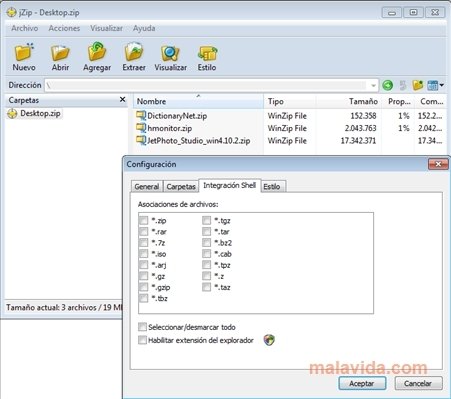Image resolution: width=451 pixels, height=399 pixels.
Task: Open the Visualizar menu
Action: point(106,28)
